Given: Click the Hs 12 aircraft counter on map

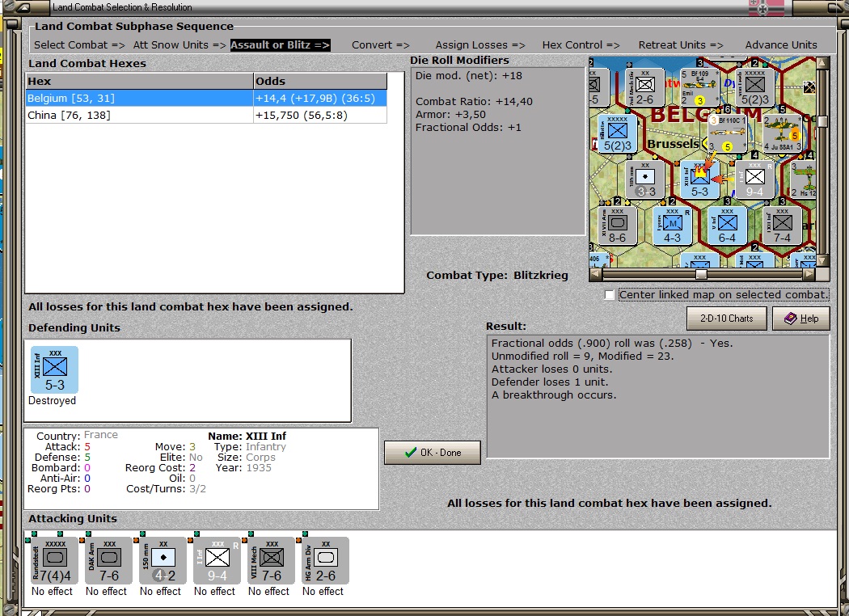Looking at the screenshot, I should pyautogui.click(x=803, y=179).
